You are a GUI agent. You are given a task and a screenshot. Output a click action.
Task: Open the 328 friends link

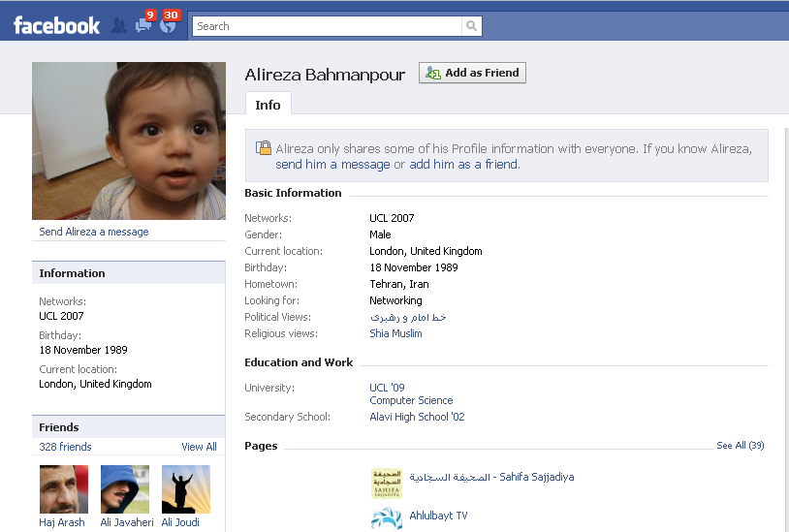65,447
